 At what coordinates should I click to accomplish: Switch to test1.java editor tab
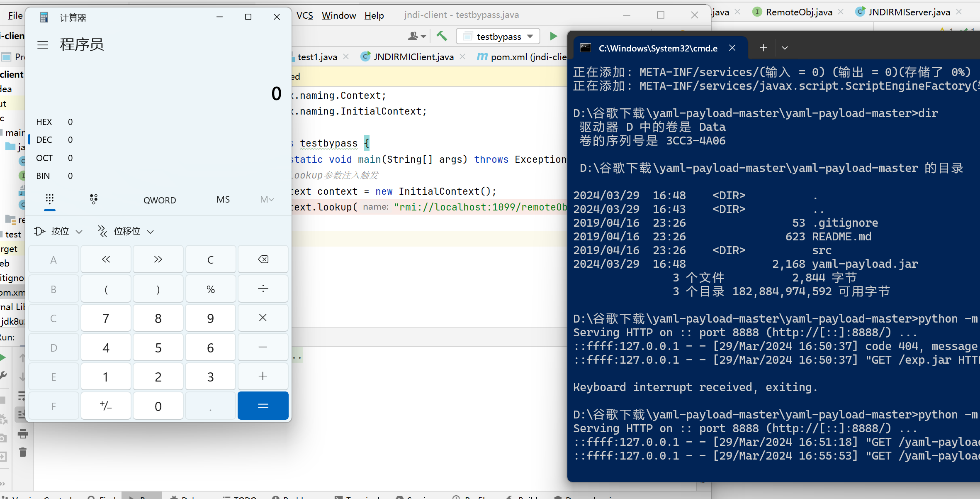click(317, 57)
